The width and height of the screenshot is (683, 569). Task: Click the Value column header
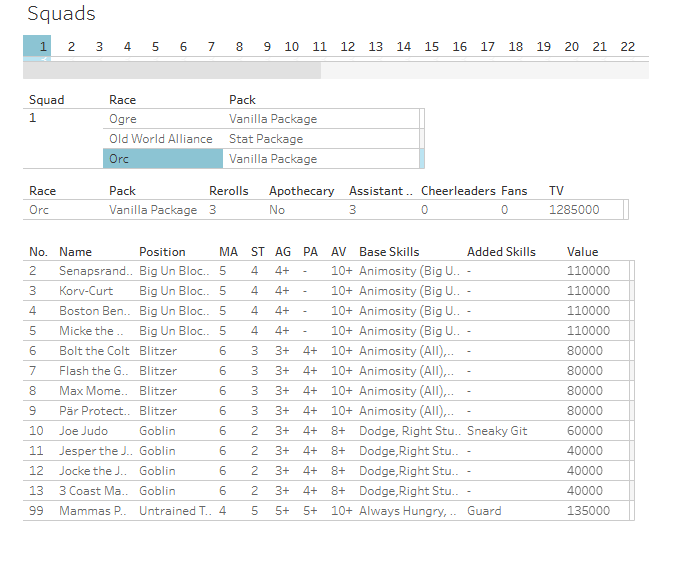[x=582, y=252]
